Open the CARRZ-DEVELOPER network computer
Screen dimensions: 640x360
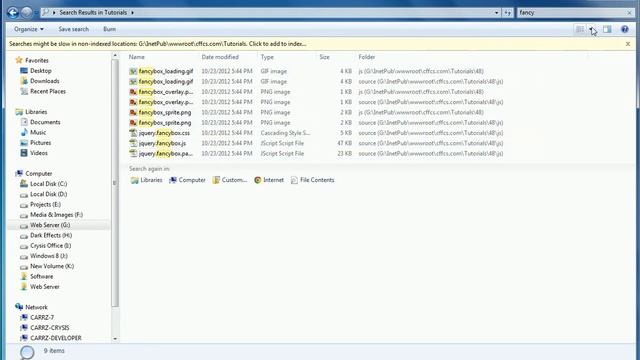pos(56,338)
